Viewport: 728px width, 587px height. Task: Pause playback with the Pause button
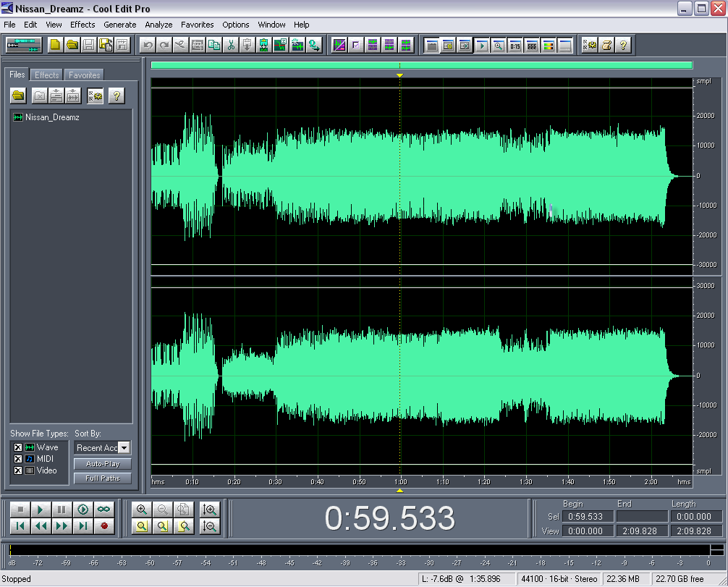tap(62, 510)
